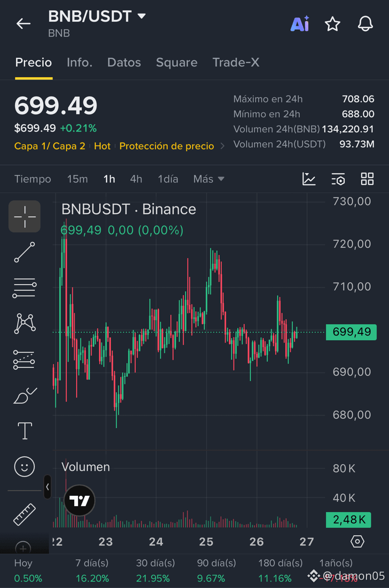Open the Square tab
The height and width of the screenshot is (588, 389).
click(x=177, y=63)
